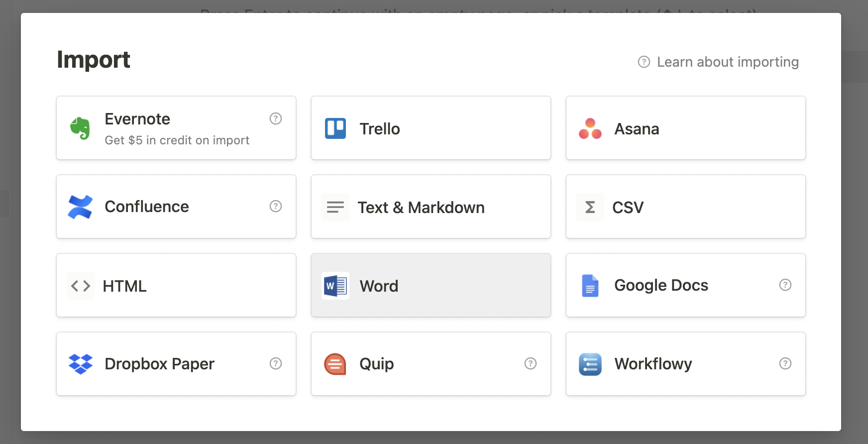Open help for Quip import
868x444 pixels.
[531, 363]
